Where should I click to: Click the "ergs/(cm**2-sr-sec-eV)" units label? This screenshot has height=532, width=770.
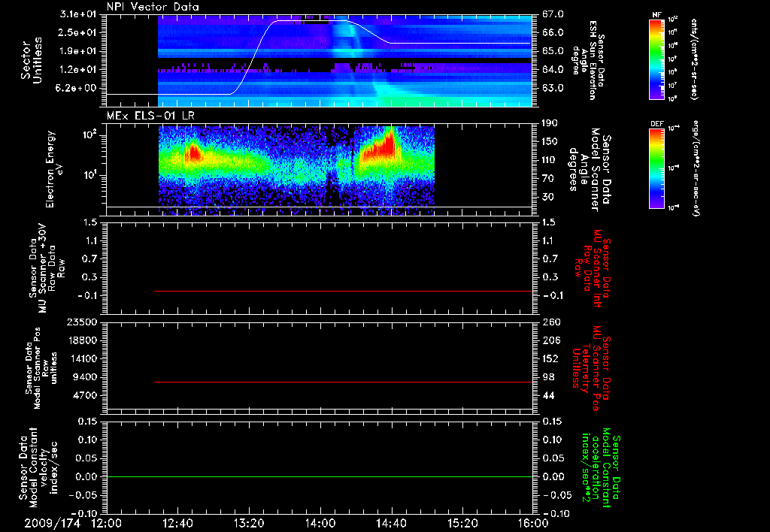(696, 168)
